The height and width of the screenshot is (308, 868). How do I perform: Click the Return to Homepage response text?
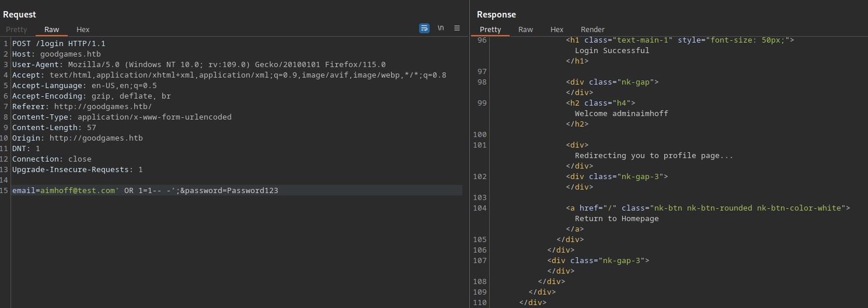616,219
